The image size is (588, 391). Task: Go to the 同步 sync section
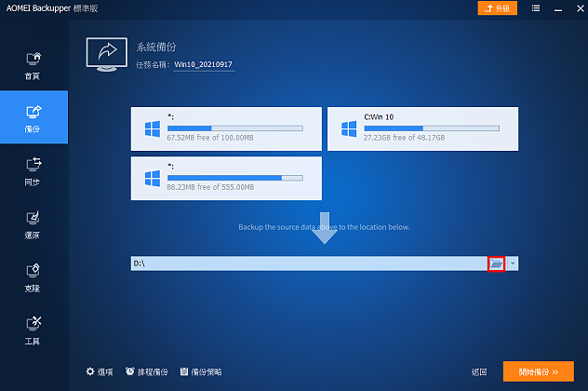[33, 171]
